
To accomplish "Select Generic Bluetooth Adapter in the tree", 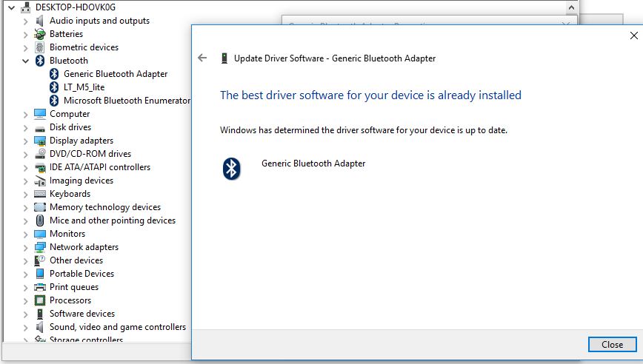I will point(116,74).
